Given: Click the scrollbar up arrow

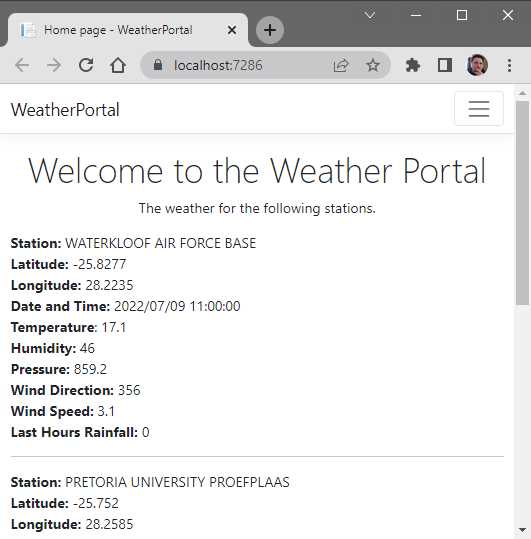Looking at the screenshot, I should pyautogui.click(x=522, y=93).
